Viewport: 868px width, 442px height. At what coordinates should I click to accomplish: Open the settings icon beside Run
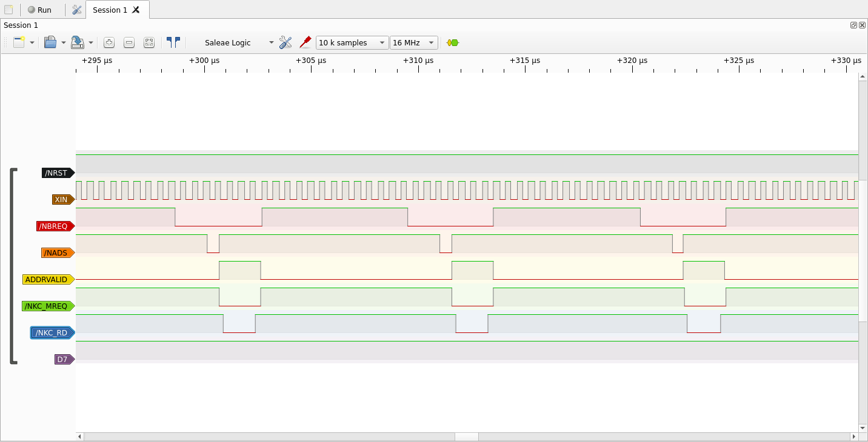[76, 10]
